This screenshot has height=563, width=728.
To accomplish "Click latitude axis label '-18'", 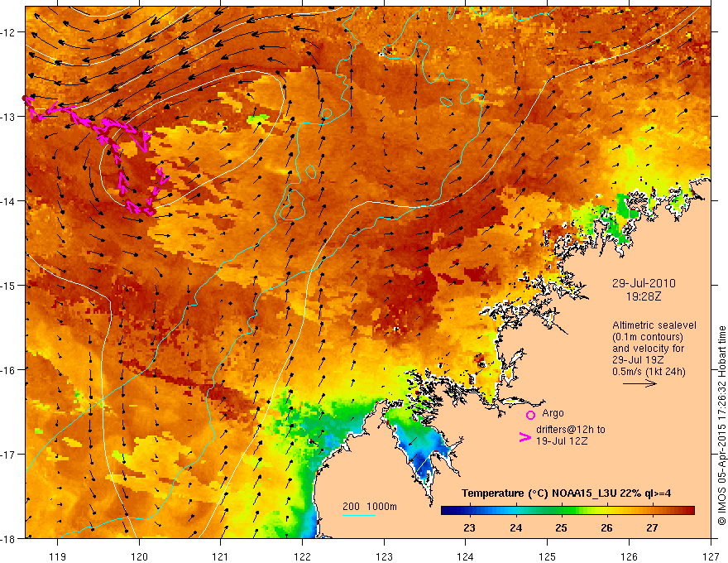I will 8,538.
